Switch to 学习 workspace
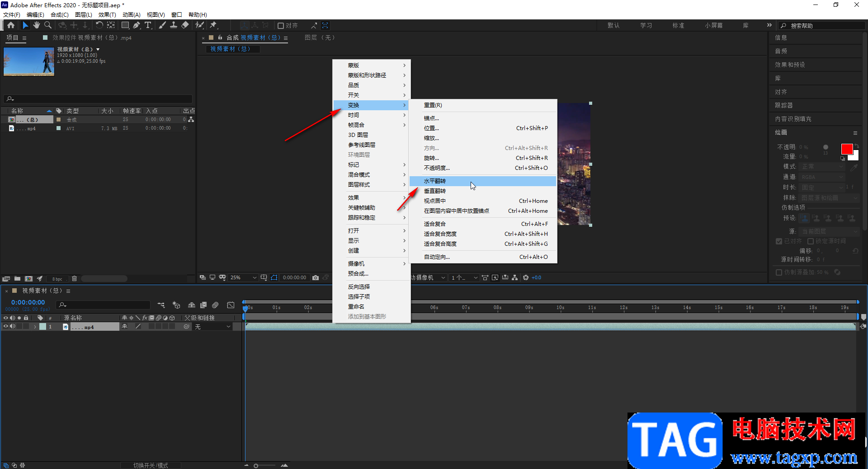The height and width of the screenshot is (469, 868). [x=646, y=26]
